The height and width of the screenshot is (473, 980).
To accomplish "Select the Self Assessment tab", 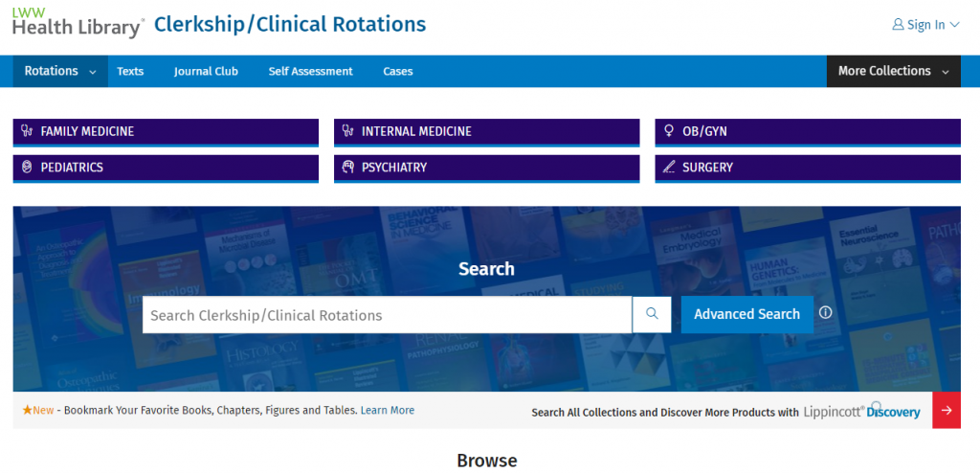I will pos(311,71).
